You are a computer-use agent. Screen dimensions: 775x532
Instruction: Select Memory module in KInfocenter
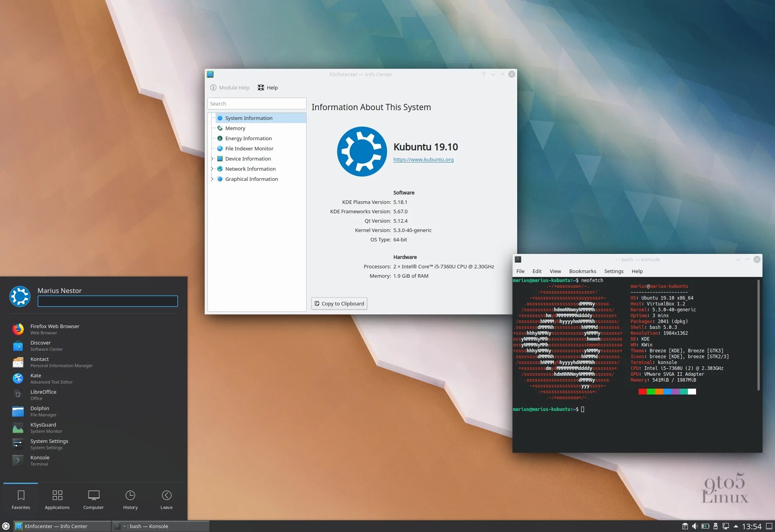tap(261, 128)
